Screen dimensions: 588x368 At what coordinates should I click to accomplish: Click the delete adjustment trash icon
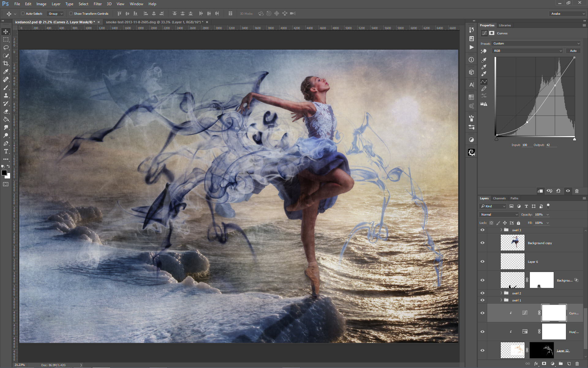577,191
